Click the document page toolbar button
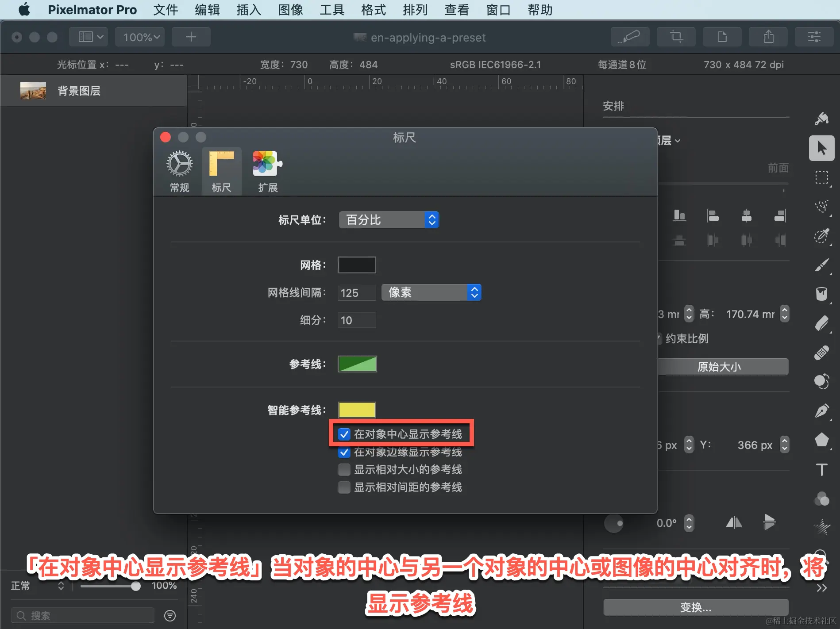This screenshot has width=840, height=629. (722, 37)
